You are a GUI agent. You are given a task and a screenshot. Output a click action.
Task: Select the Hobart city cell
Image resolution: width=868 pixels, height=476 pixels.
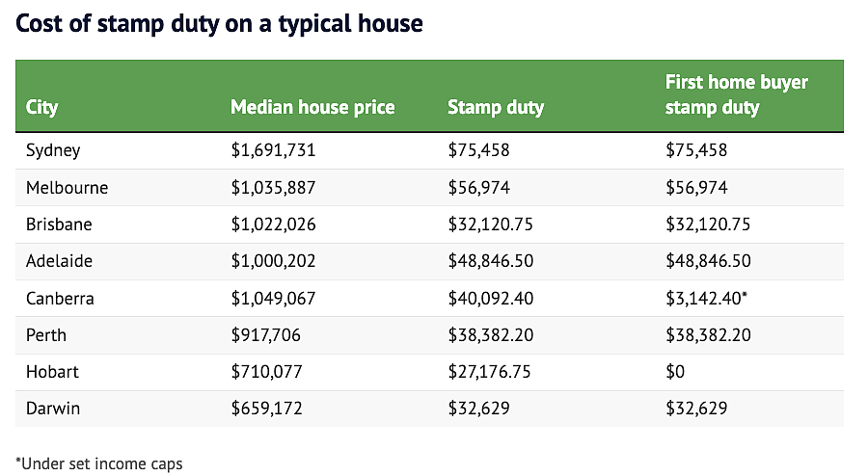52,372
